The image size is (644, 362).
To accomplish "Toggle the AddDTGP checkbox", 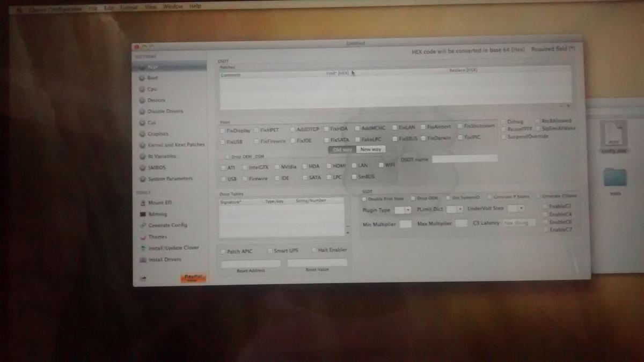I will [x=292, y=129].
